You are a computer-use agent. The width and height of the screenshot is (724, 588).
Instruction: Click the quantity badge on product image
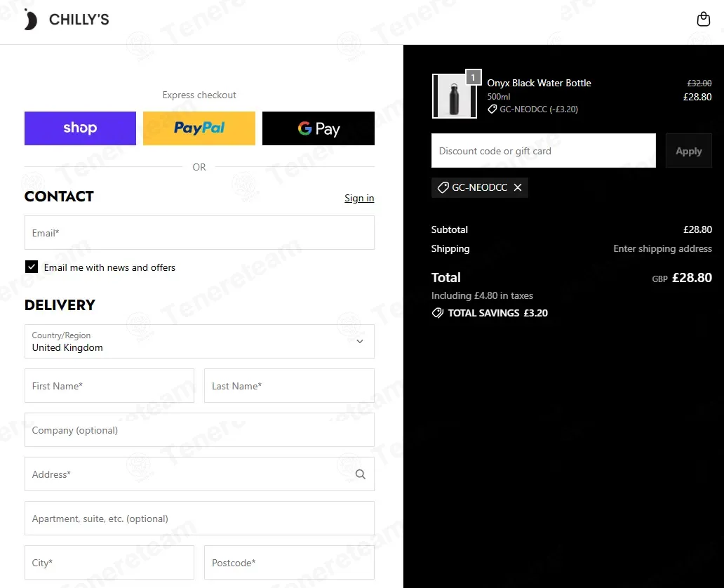point(474,77)
